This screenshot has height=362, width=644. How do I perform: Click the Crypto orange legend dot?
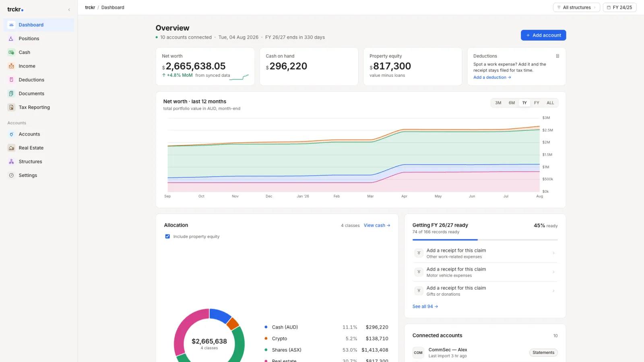click(266, 339)
